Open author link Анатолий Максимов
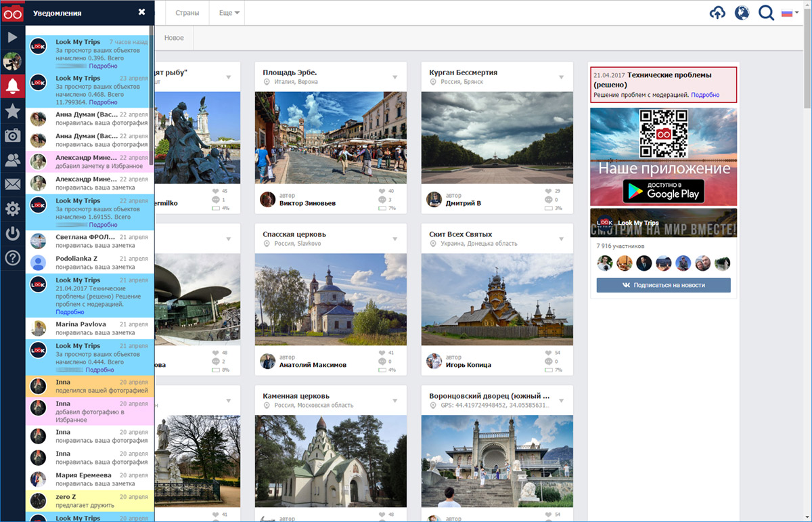The image size is (812, 522). tap(313, 365)
